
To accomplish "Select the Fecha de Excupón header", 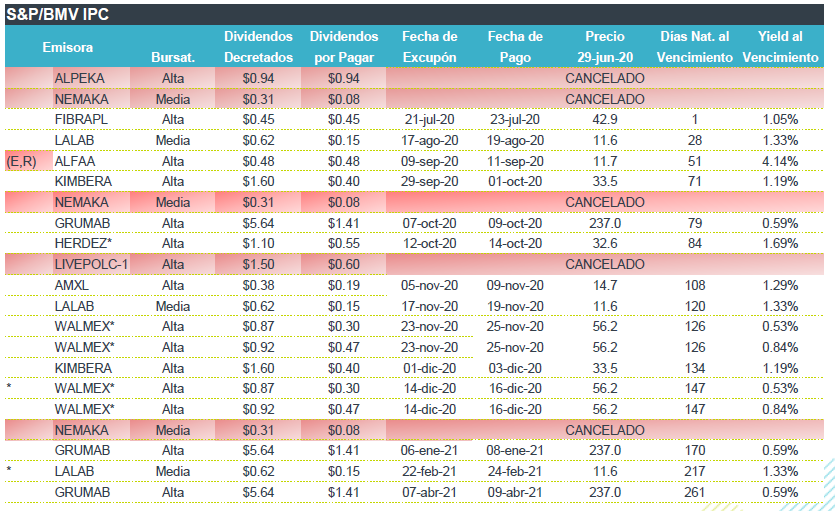I will tap(429, 47).
